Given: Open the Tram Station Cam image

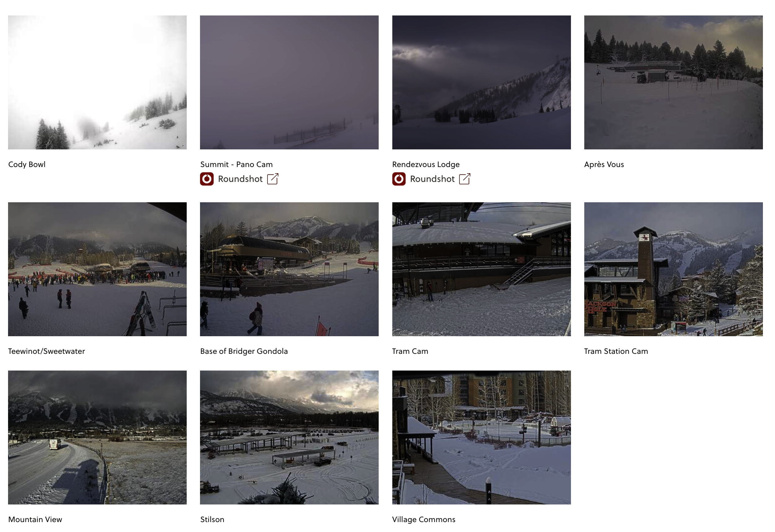Looking at the screenshot, I should tap(673, 269).
